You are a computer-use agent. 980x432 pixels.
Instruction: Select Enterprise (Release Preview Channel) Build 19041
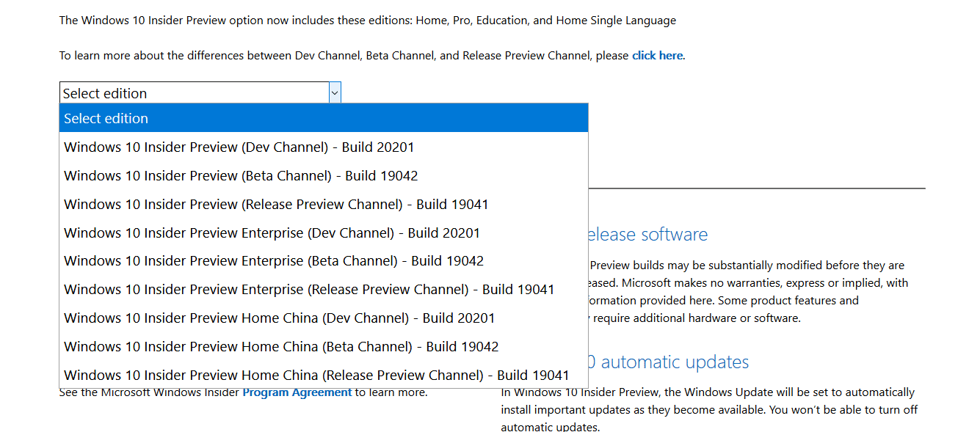coord(324,289)
